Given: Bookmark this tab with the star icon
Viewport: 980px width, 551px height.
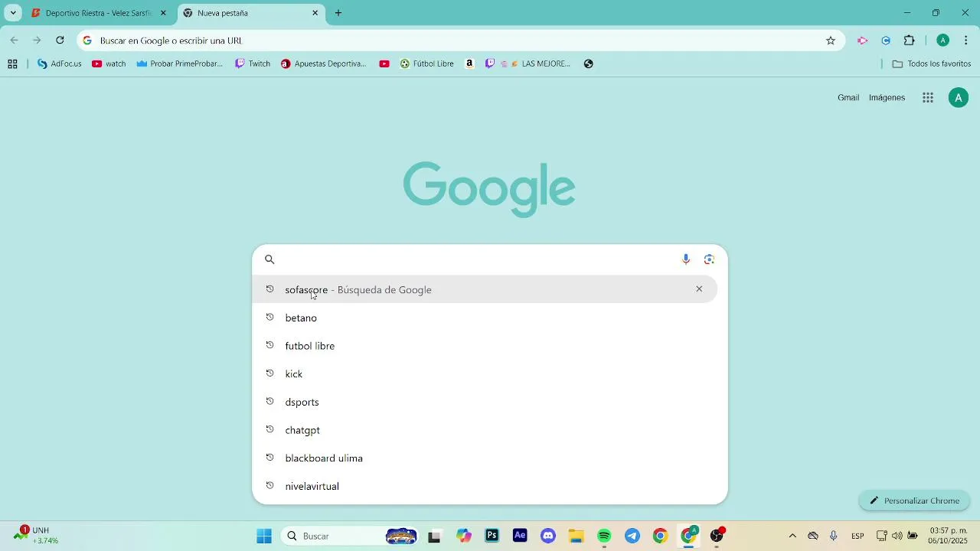Looking at the screenshot, I should point(831,41).
